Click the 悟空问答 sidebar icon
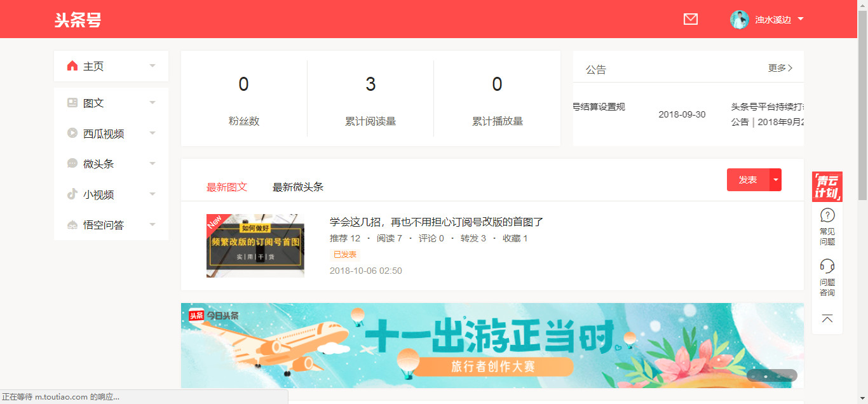 pyautogui.click(x=72, y=225)
